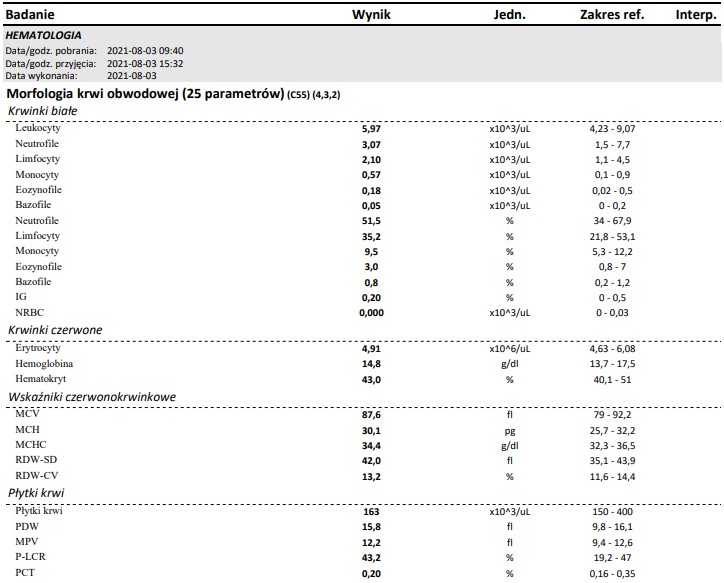The width and height of the screenshot is (724, 583).
Task: Select the HEMATOLOGIA section title
Action: (43, 36)
